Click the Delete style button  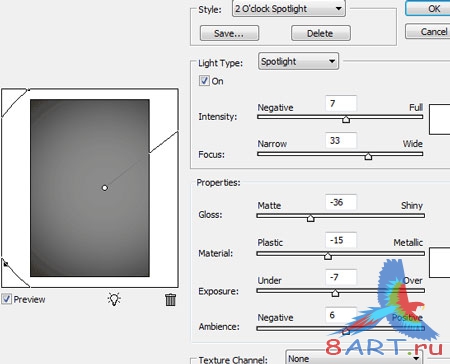click(321, 33)
